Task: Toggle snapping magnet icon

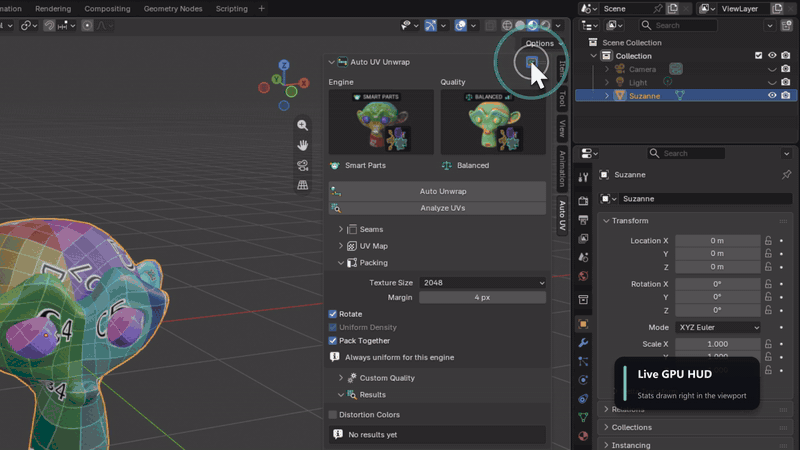Action: click(49, 25)
